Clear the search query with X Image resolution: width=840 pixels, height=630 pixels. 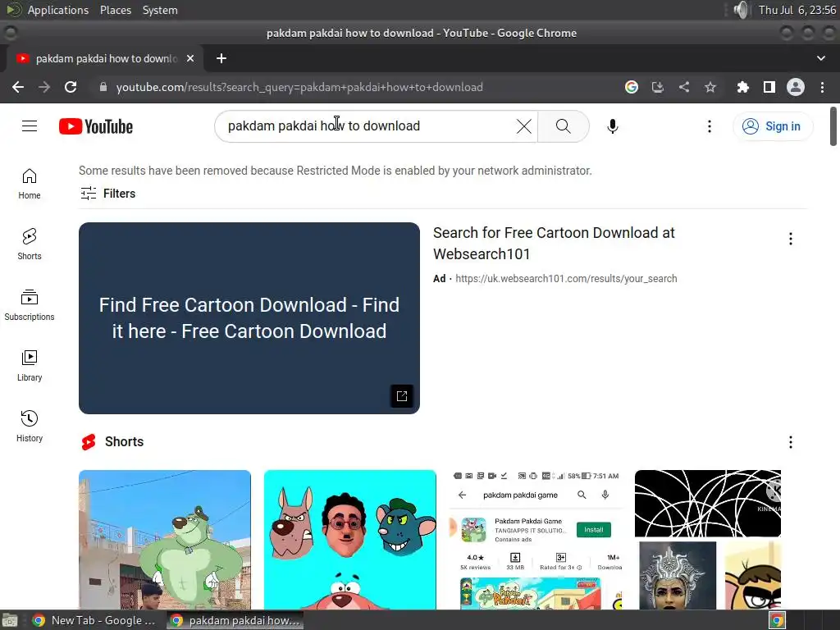coord(524,126)
